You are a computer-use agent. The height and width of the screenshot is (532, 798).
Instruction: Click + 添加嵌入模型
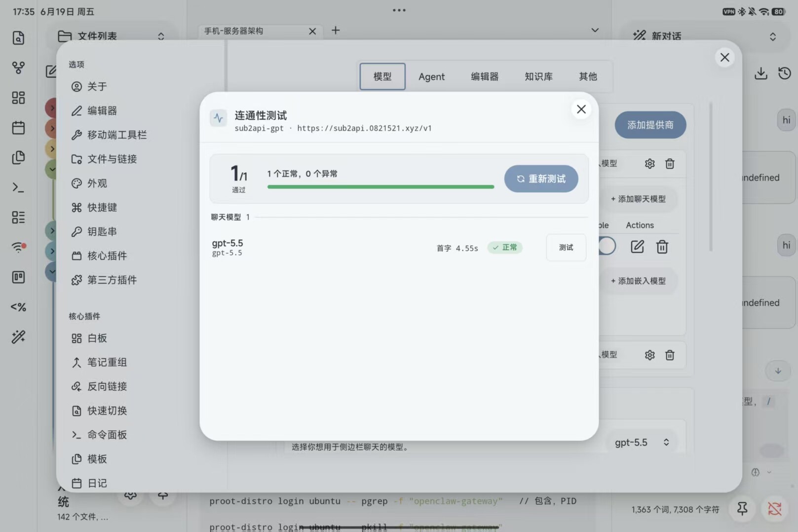[639, 281]
